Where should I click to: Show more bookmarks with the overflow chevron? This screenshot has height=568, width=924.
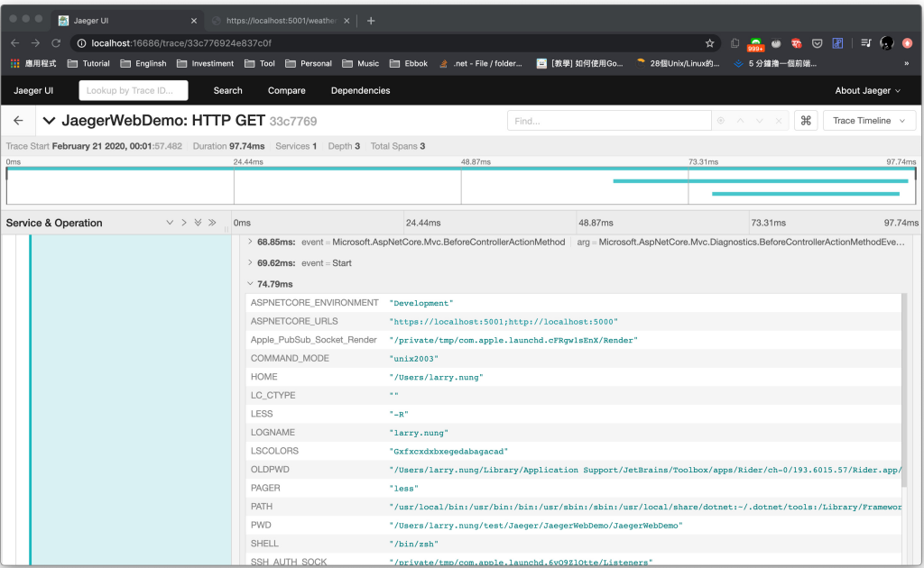pos(906,63)
